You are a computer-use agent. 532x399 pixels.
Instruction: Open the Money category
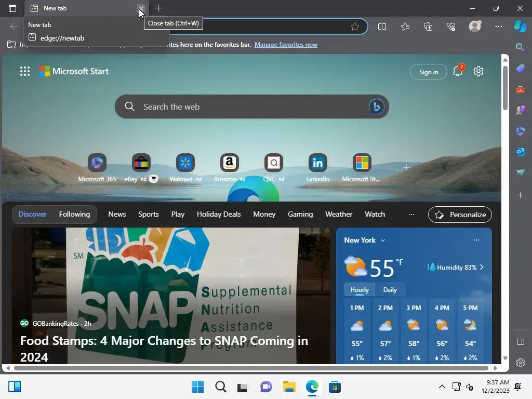pos(264,215)
